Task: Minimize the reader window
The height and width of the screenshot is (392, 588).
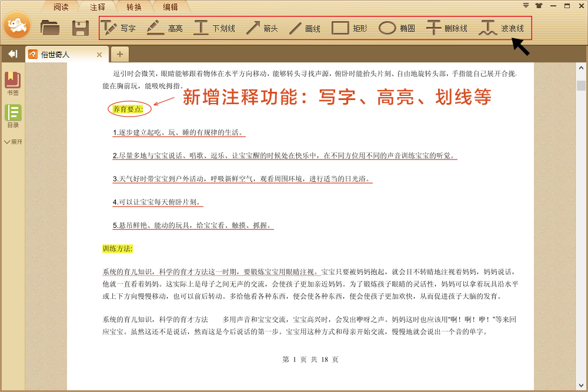Action: (553, 6)
